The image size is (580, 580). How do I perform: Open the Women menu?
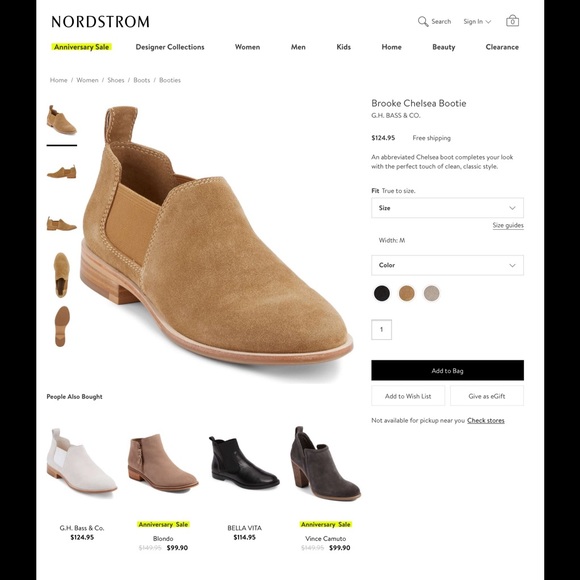pyautogui.click(x=247, y=47)
